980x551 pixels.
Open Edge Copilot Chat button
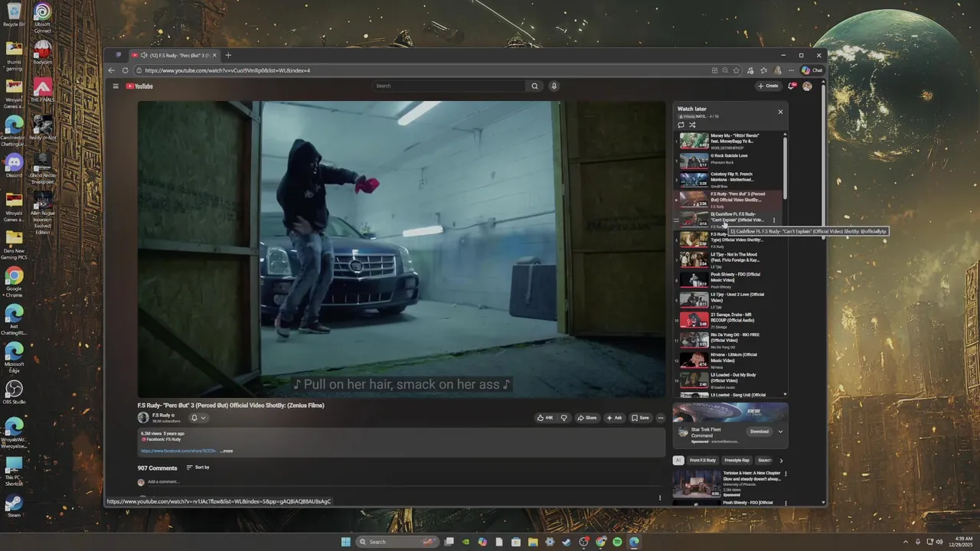tap(812, 70)
